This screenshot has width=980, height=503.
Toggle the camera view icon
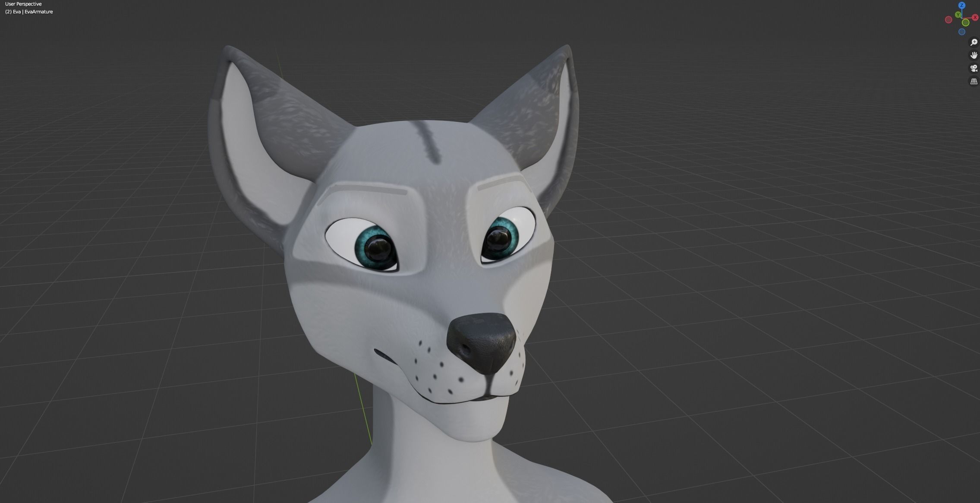974,68
